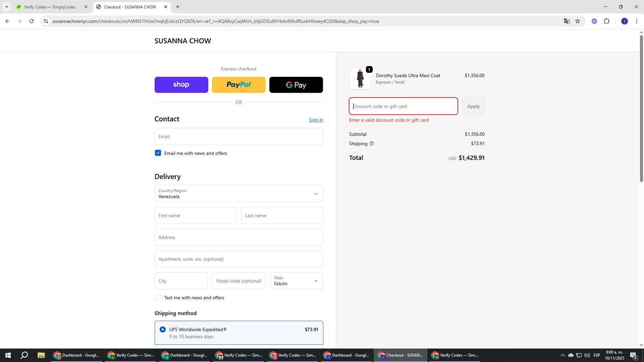Click the First name field
The image size is (644, 362).
pyautogui.click(x=195, y=215)
